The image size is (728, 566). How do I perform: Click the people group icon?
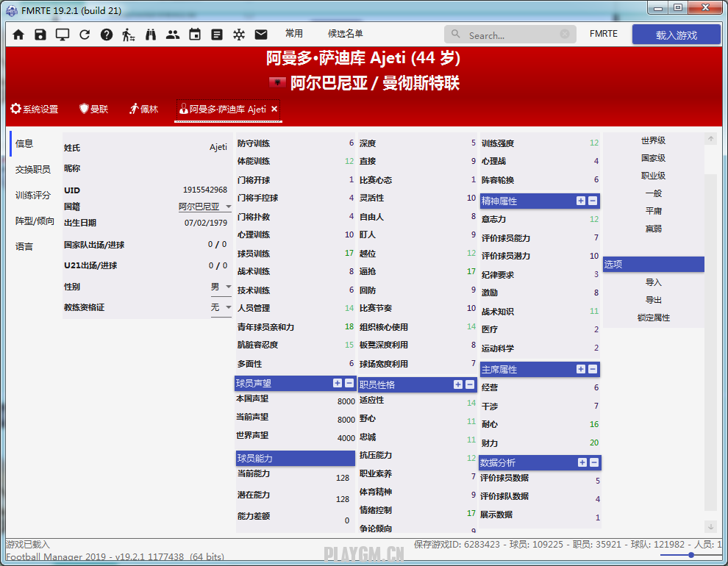(173, 35)
